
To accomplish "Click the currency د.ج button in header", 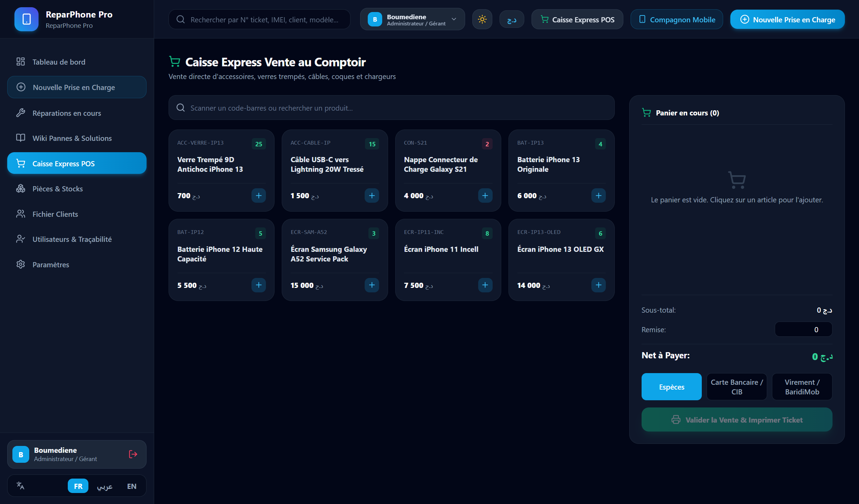I will (512, 19).
